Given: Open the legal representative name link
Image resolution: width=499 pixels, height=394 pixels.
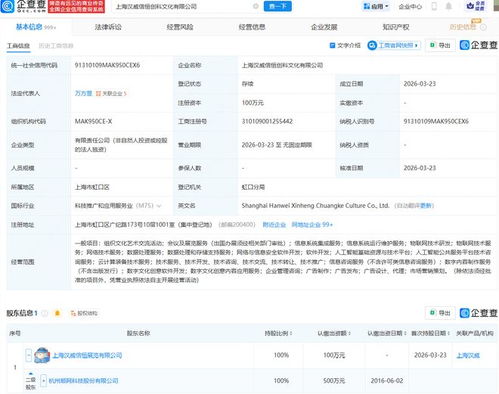Looking at the screenshot, I should 83,93.
